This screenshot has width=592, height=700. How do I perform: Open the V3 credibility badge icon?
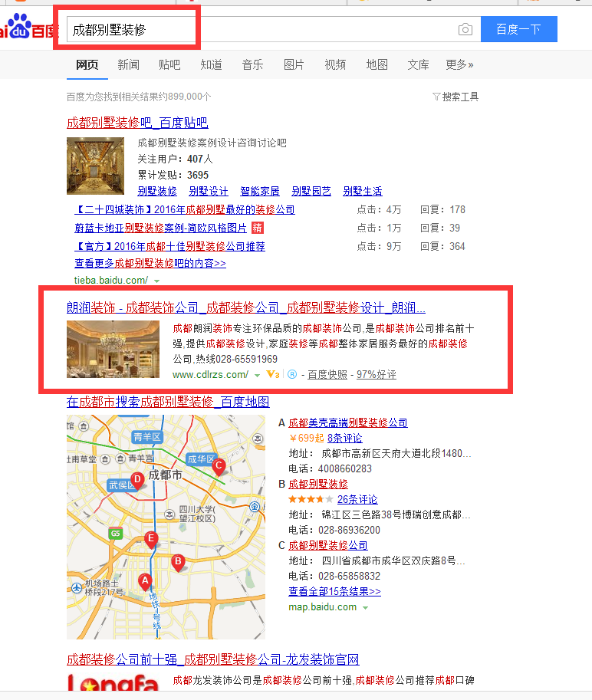pyautogui.click(x=273, y=374)
